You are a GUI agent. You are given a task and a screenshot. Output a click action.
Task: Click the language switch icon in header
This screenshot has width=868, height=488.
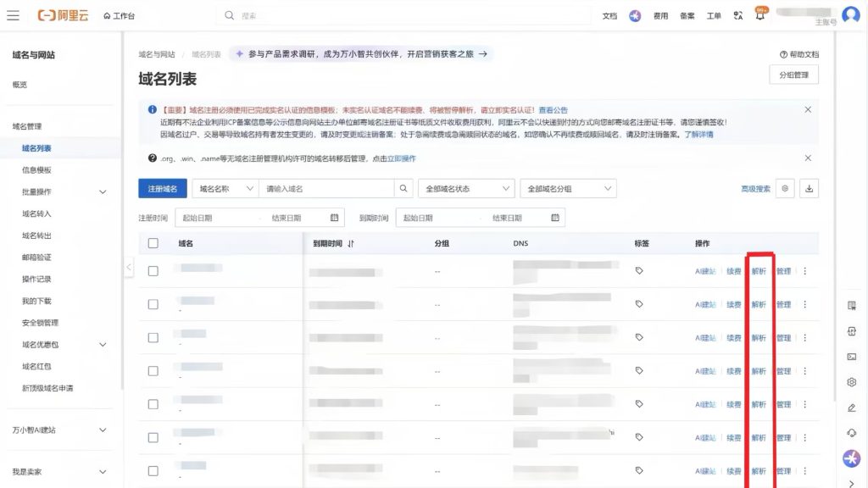737,15
